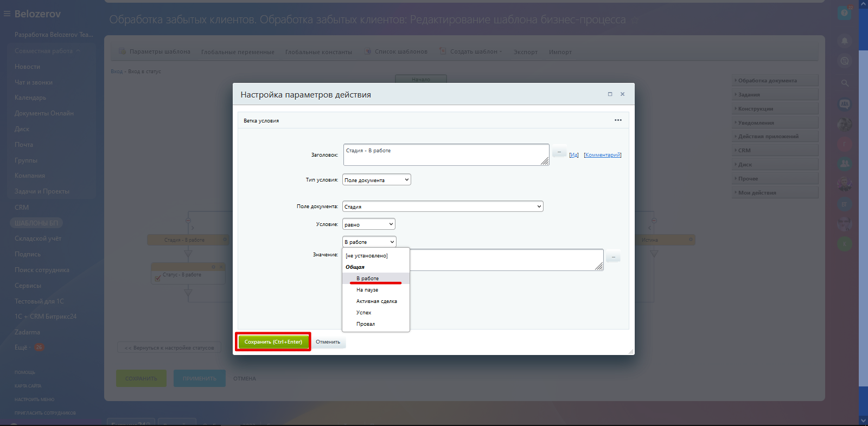Click the insert-value button beside Заголовок field
Image resolution: width=868 pixels, height=426 pixels.
pos(559,152)
